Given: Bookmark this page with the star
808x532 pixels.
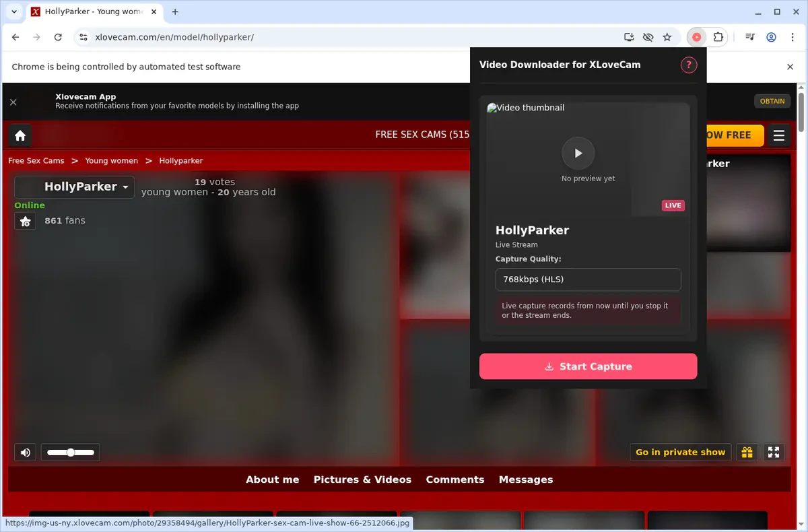Looking at the screenshot, I should click(667, 37).
